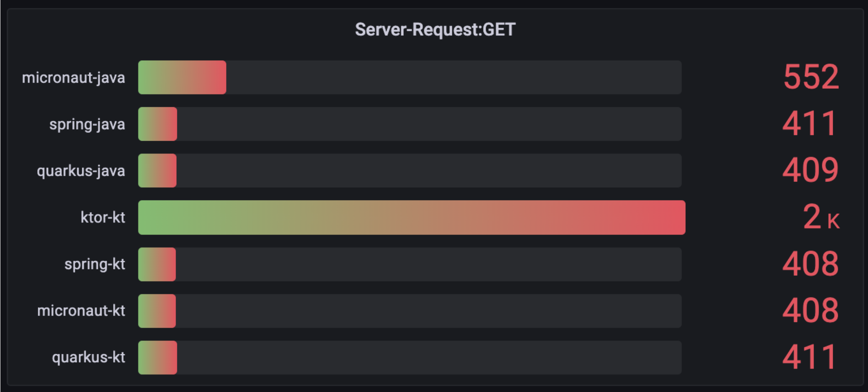
Task: Click the 2 K value for ktor-kt
Action: pos(822,217)
